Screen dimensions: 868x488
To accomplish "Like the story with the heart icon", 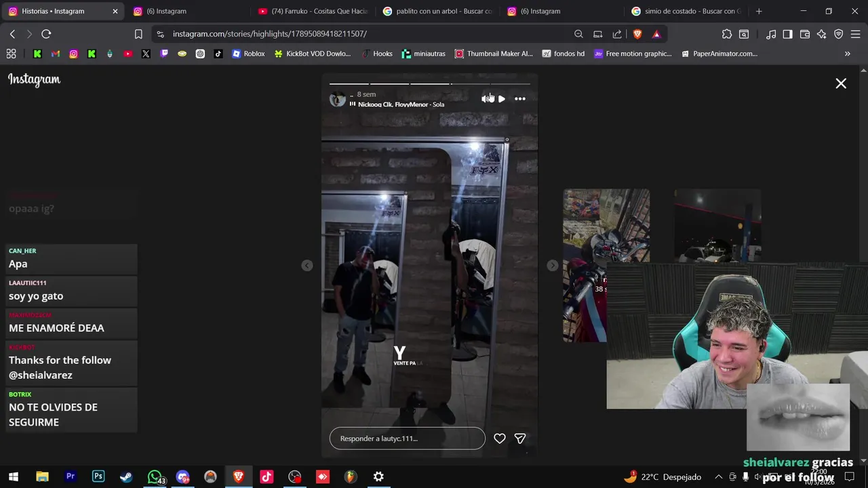I will [x=500, y=439].
